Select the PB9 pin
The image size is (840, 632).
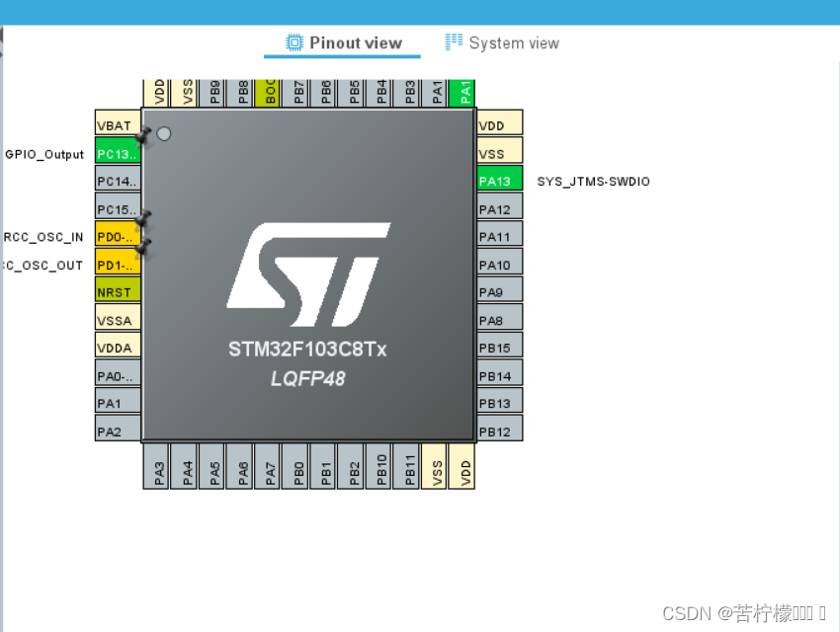[x=211, y=93]
